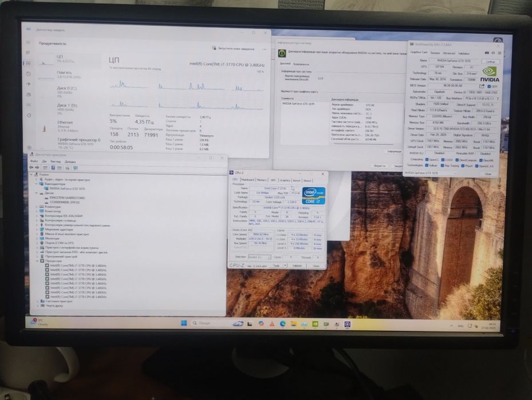Expand the Комп'ютер node in Device Manager
The height and width of the screenshot is (400, 532).
(37, 211)
